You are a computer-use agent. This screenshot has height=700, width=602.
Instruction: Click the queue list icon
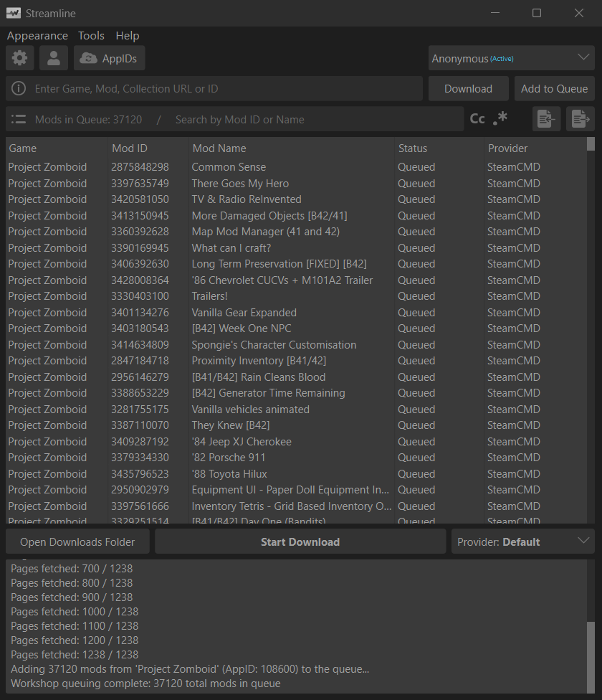(19, 119)
